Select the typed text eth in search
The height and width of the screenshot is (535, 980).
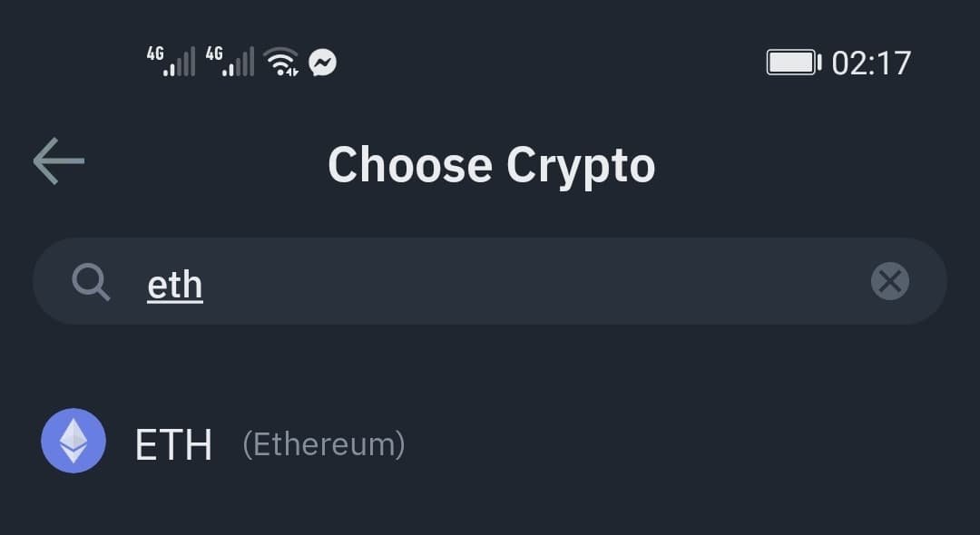[x=174, y=282]
